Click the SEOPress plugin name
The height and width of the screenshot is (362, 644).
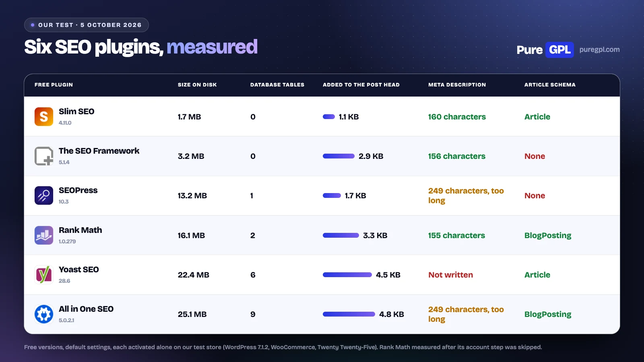pyautogui.click(x=78, y=190)
